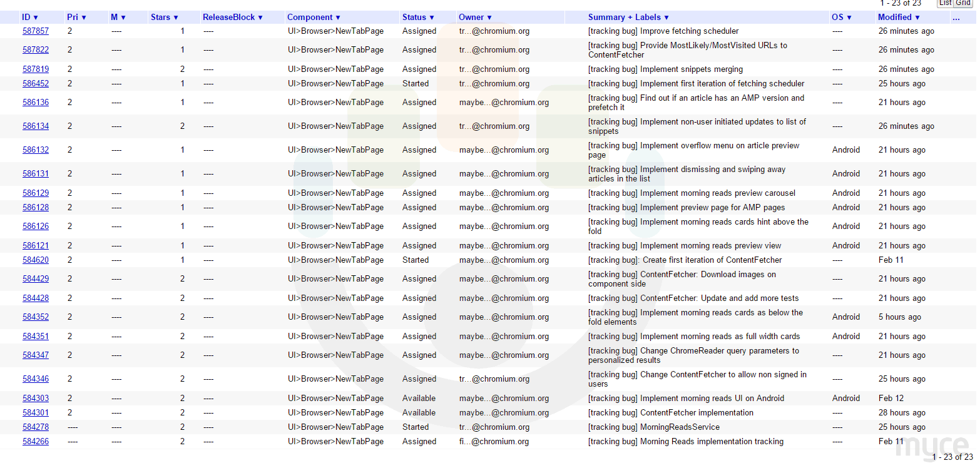Switch to List view tab
The height and width of the screenshot is (468, 980).
pyautogui.click(x=945, y=3)
